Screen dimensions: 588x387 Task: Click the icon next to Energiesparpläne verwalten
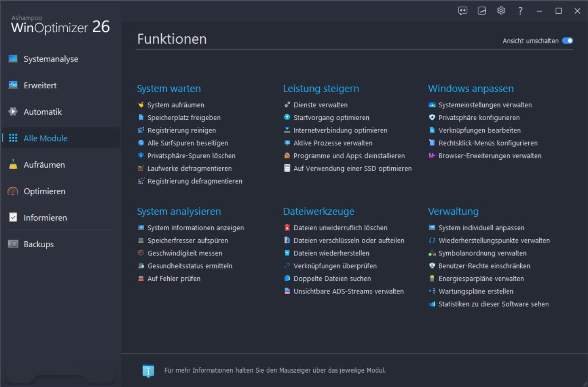coord(432,279)
